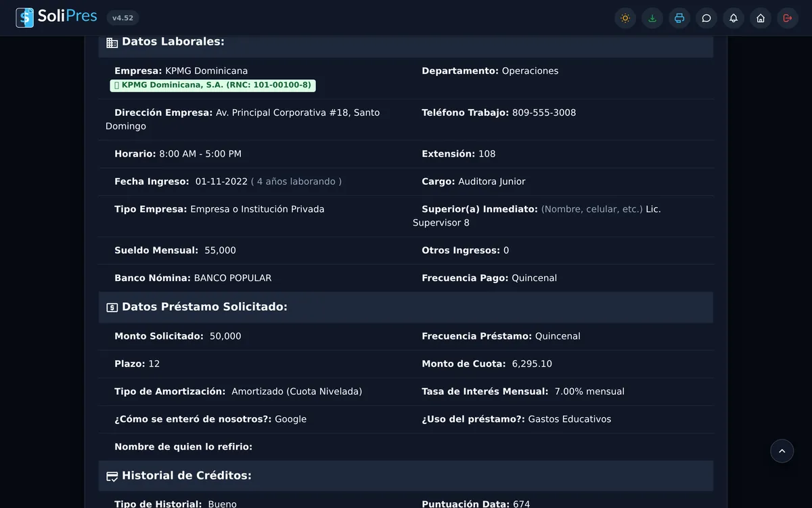This screenshot has height=508, width=812.
Task: Click the entry date 01-11-2022
Action: pos(221,182)
